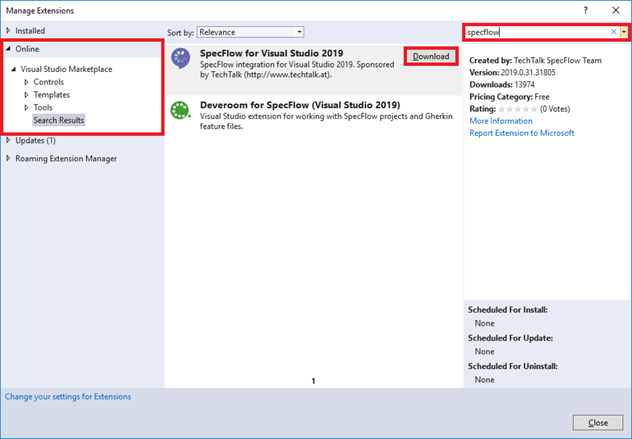Screen dimensions: 632x439
Task: Collapse the Online category arrow
Action: click(x=8, y=49)
